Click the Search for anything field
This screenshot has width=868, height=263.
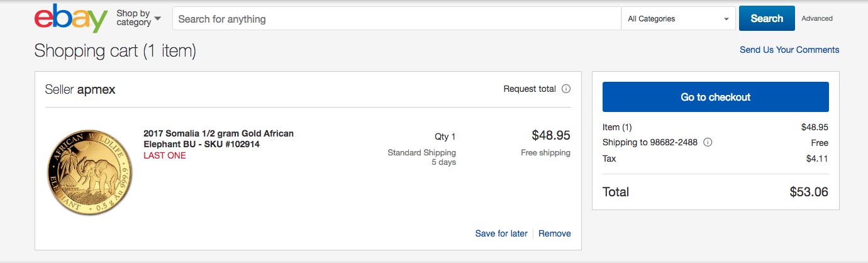pyautogui.click(x=397, y=19)
